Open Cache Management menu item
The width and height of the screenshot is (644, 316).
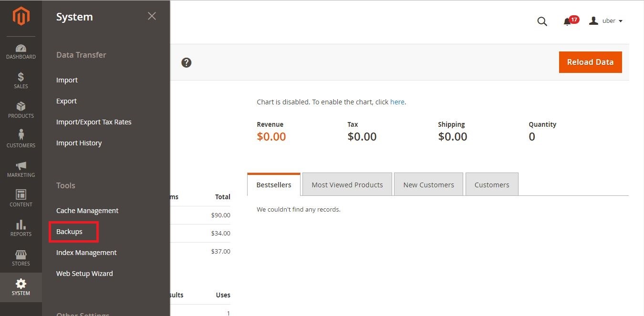[x=87, y=211]
